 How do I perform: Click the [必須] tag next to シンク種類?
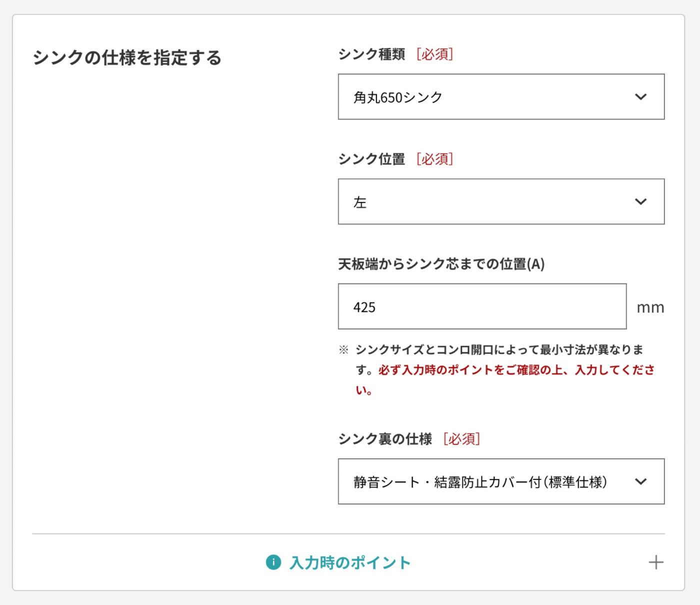pos(435,54)
